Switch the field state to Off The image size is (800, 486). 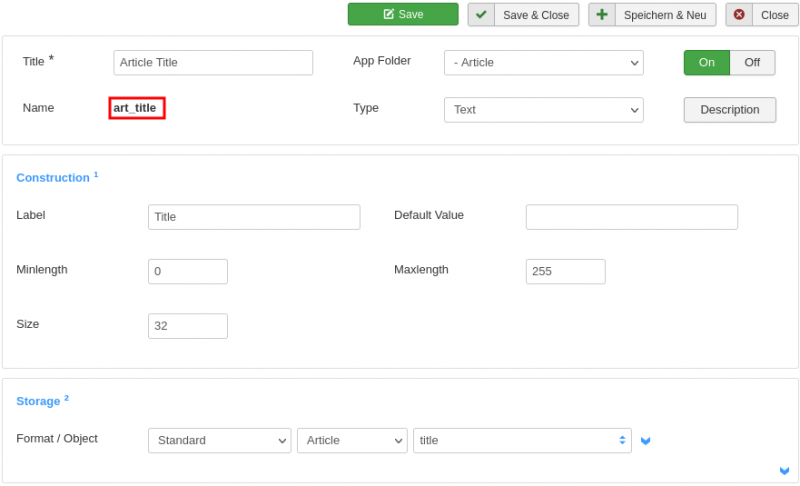tap(753, 63)
